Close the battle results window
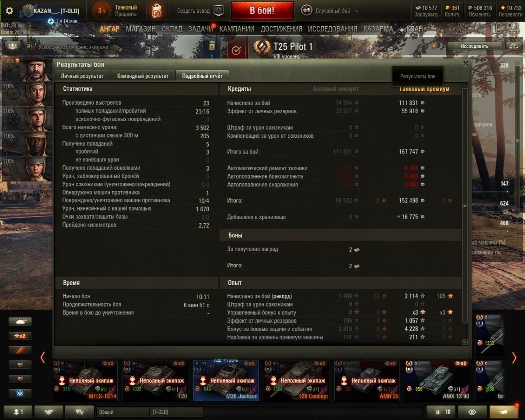Screen dimensions: 525x420 coord(466,63)
